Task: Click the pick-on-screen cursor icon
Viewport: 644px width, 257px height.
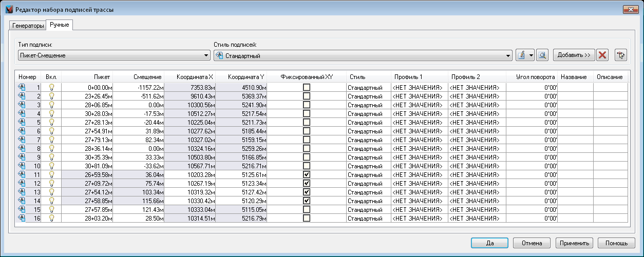Action: pyautogui.click(x=621, y=55)
